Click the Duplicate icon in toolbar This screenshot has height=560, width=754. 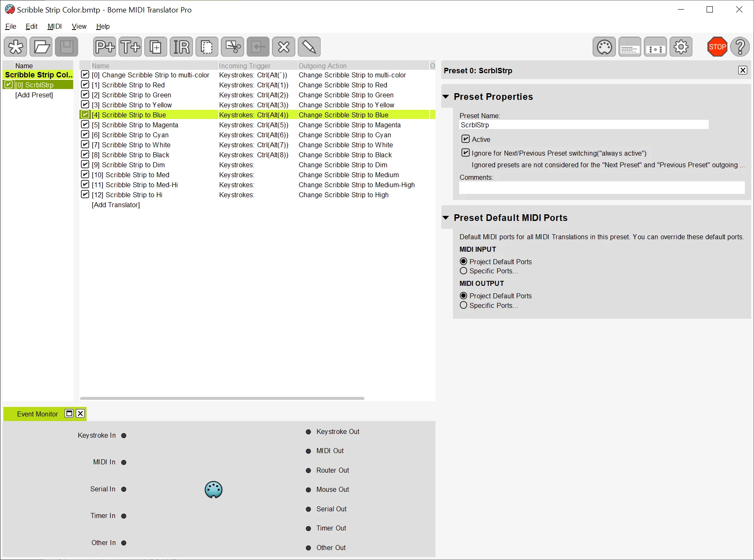[156, 47]
